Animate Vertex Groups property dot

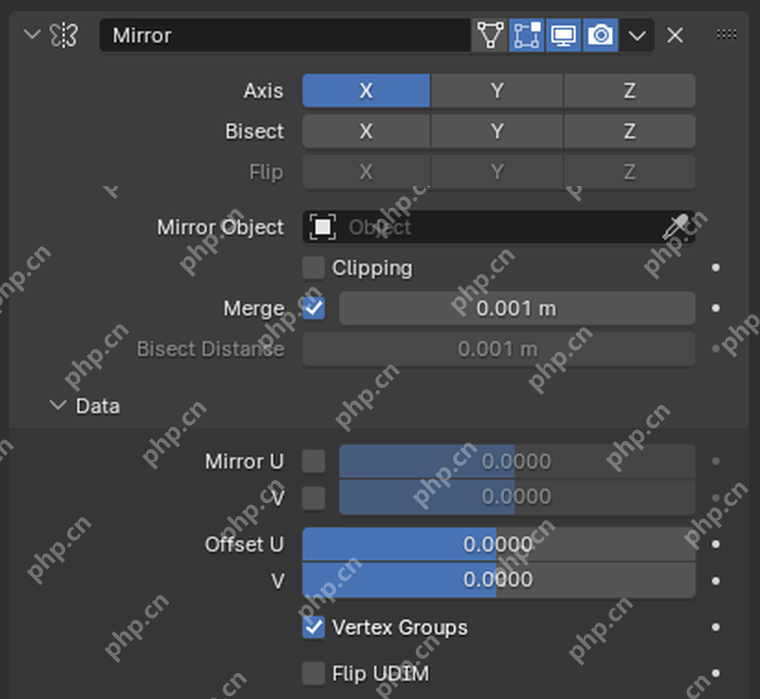click(715, 627)
